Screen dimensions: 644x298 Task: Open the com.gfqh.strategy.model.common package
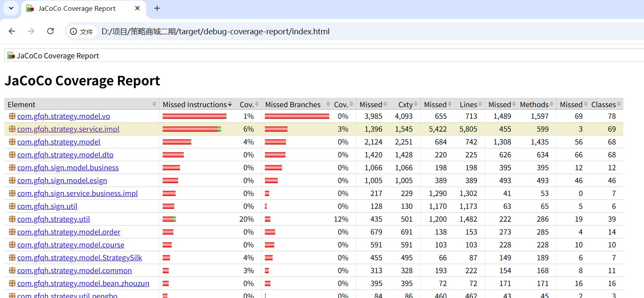[x=74, y=271]
